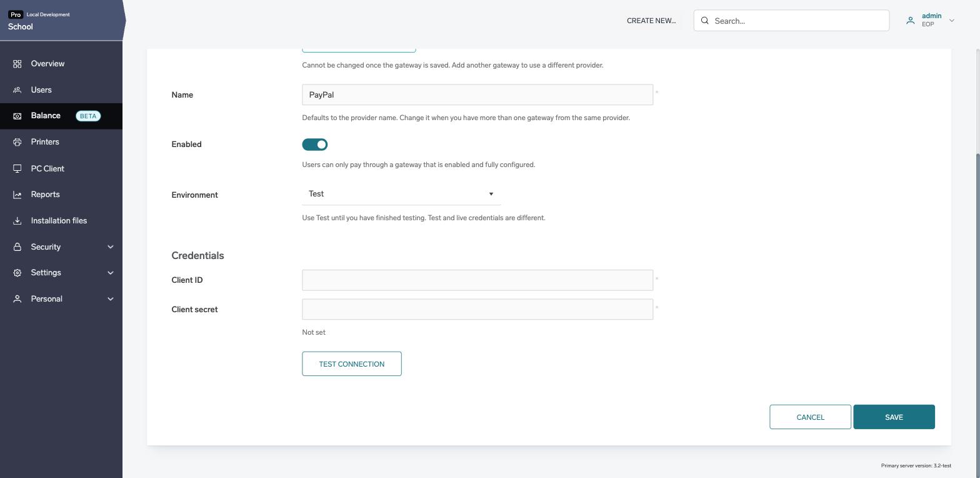Viewport: 980px width, 478px height.
Task: Save the gateway configuration
Action: [x=894, y=417]
